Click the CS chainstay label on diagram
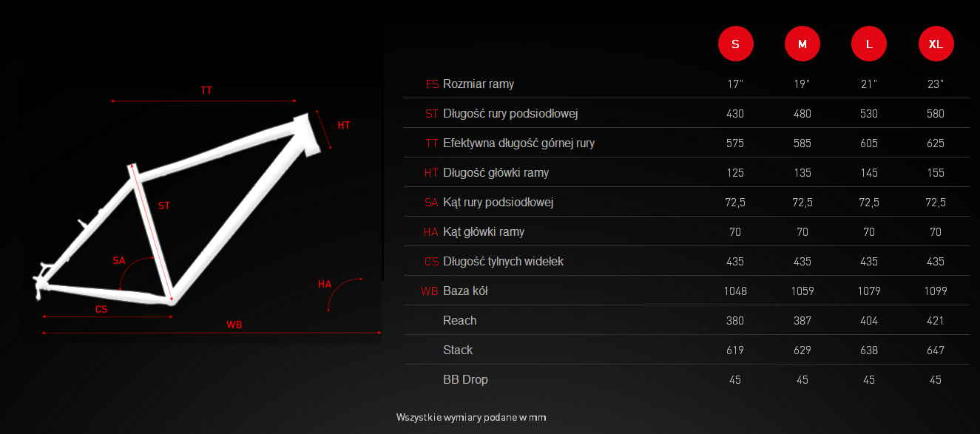Viewport: 980px width, 434px height. (x=101, y=309)
